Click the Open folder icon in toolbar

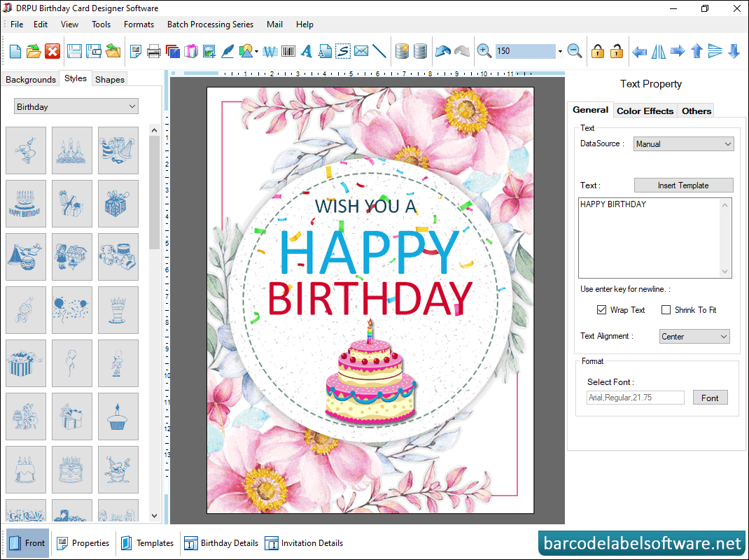34,50
